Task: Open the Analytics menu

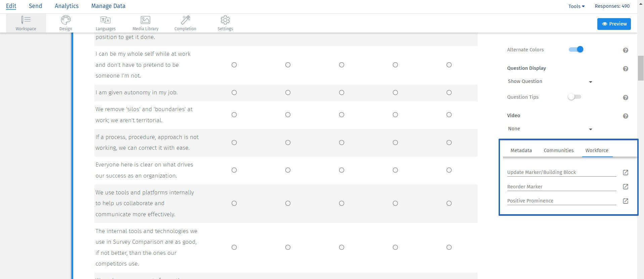Action: [x=66, y=6]
